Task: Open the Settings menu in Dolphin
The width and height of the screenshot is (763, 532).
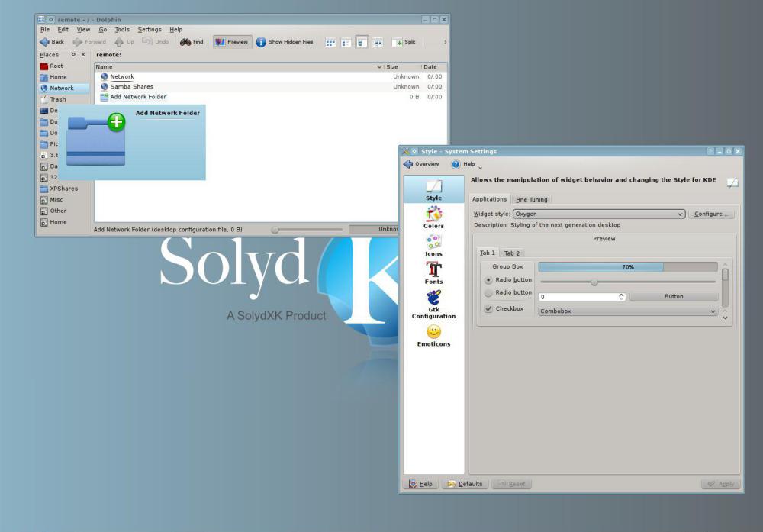Action: [150, 29]
